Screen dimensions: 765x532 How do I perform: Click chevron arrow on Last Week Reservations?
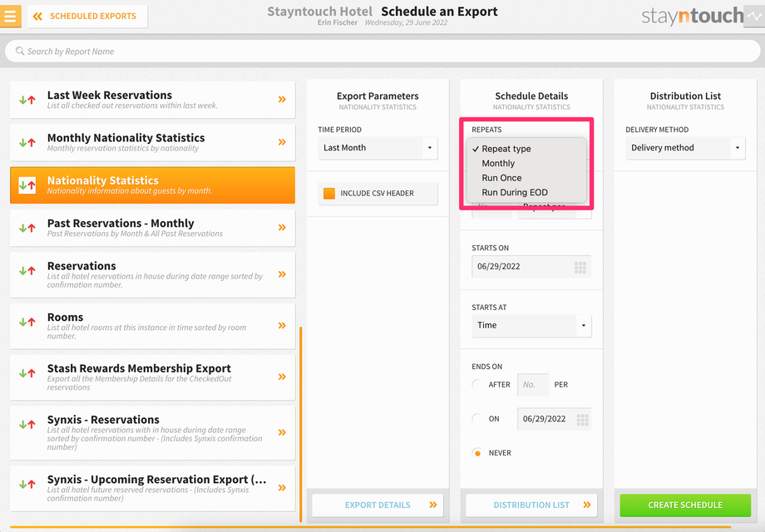pyautogui.click(x=282, y=100)
